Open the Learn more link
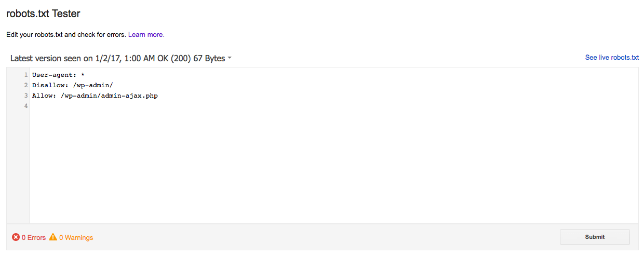Screen dimensions: 644x256 click(146, 35)
